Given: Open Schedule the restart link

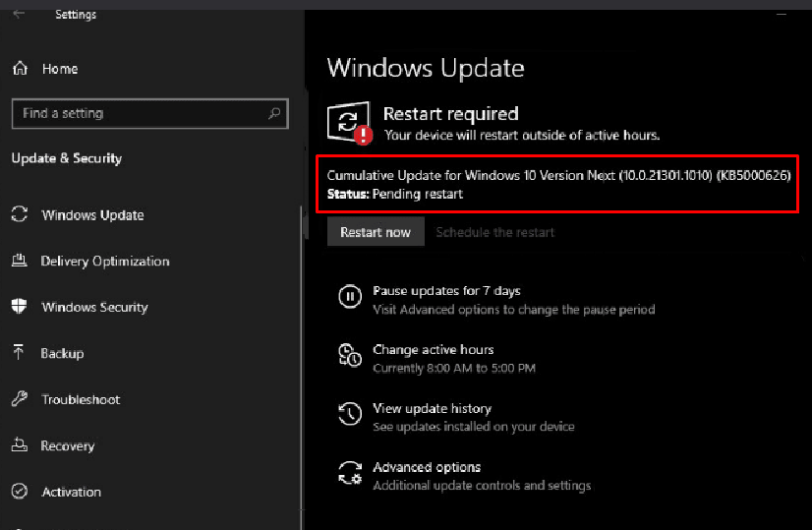Looking at the screenshot, I should tap(494, 233).
